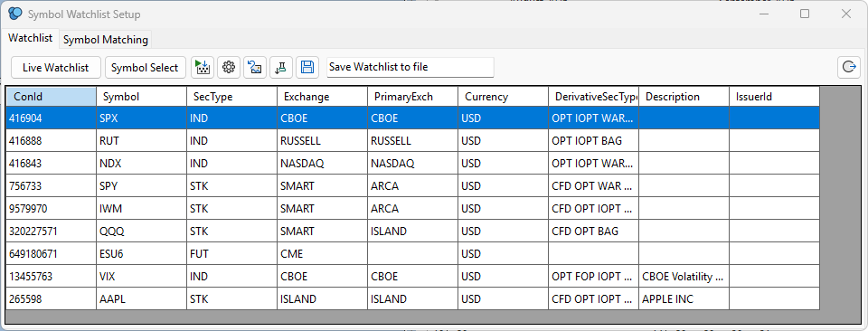Click ConId cell 649180671
The image size is (868, 331).
click(51, 253)
